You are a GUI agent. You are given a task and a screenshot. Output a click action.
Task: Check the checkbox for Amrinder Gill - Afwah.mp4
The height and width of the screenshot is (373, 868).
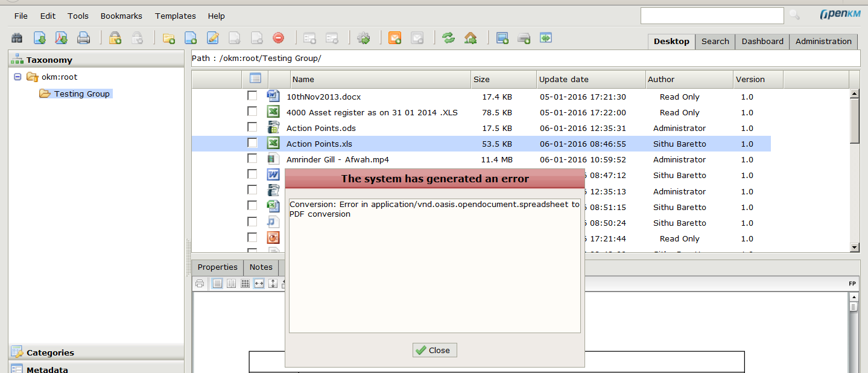coord(252,158)
